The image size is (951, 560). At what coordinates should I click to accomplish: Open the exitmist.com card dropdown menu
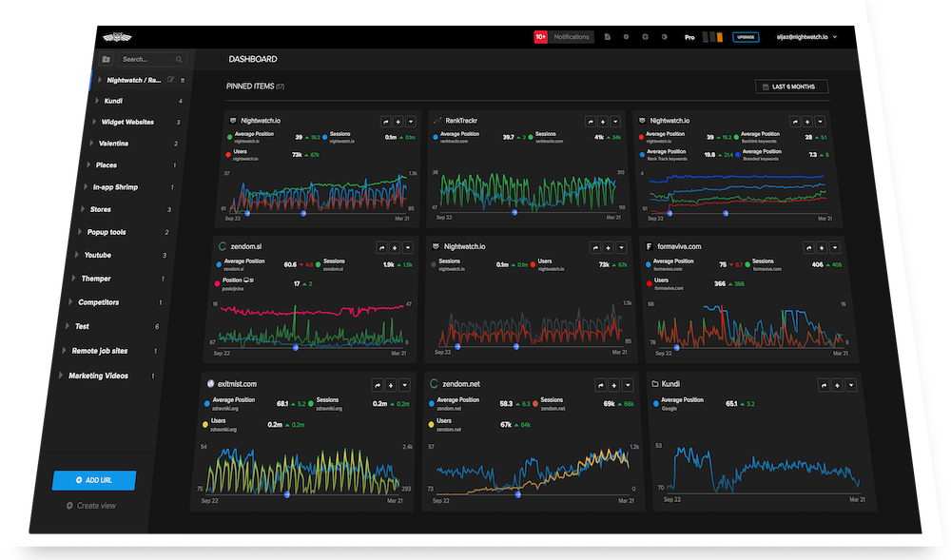coord(404,385)
